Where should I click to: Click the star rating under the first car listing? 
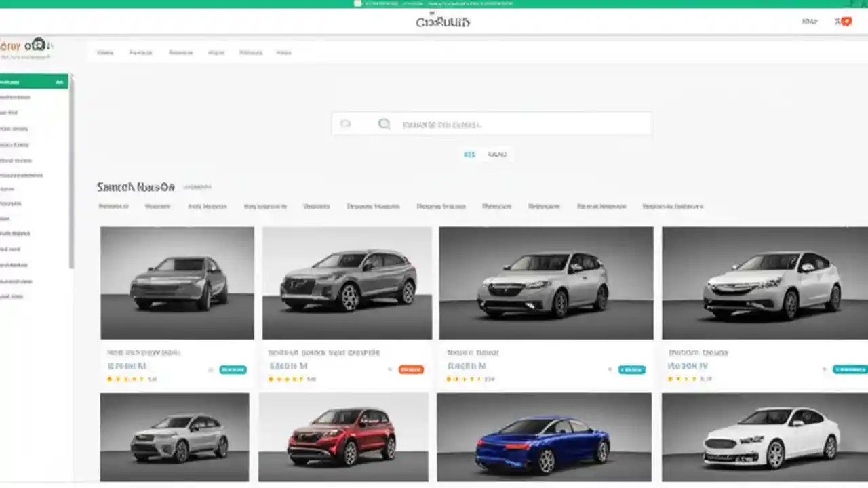(x=125, y=379)
